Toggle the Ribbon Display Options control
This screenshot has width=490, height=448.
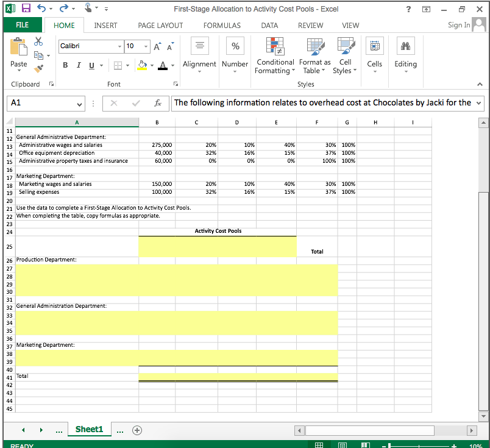click(x=425, y=9)
